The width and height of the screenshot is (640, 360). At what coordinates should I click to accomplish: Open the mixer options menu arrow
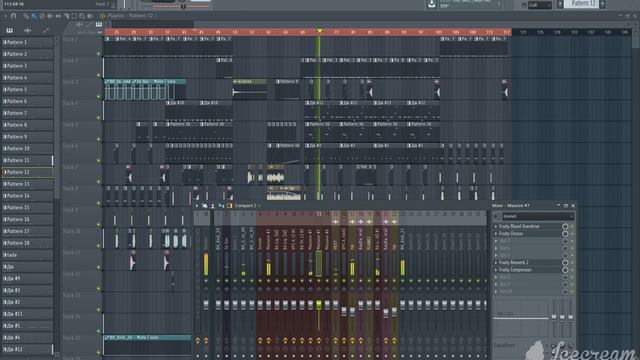[x=197, y=206]
